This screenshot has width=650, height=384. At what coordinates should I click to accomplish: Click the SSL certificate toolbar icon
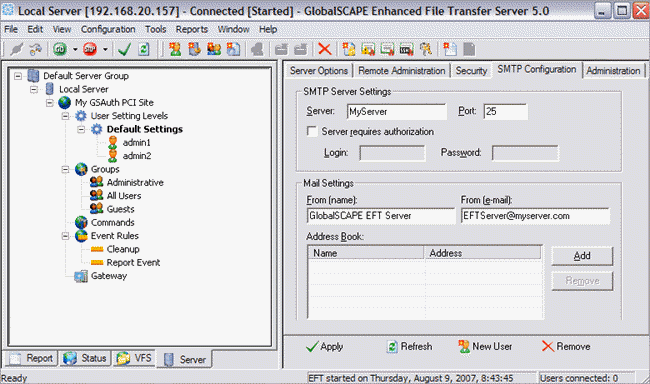[406, 50]
